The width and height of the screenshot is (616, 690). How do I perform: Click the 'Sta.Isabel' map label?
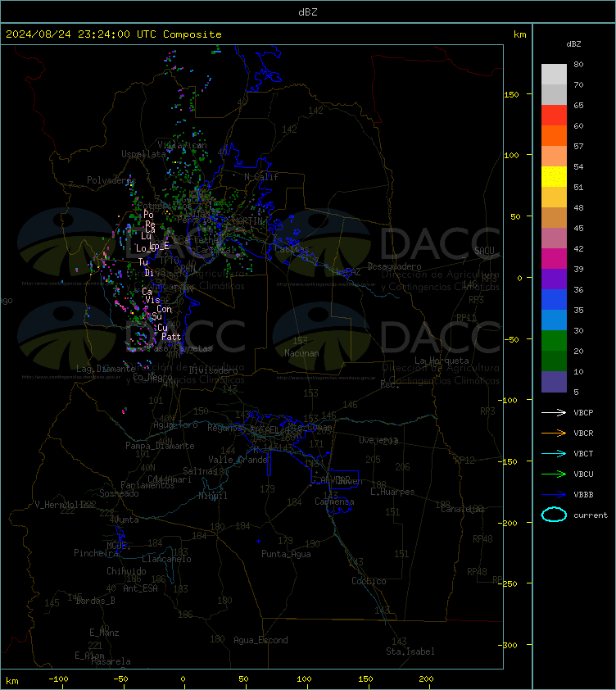click(x=410, y=651)
